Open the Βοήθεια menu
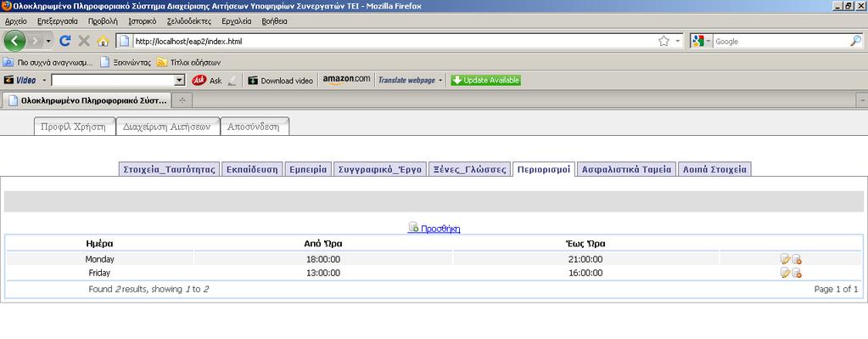 [275, 21]
